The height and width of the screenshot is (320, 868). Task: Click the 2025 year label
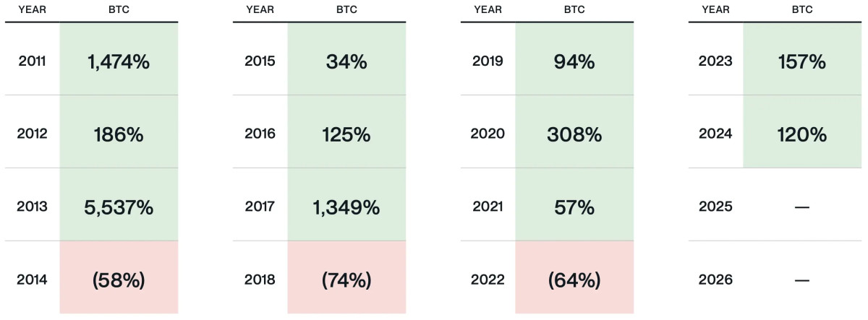coord(715,207)
